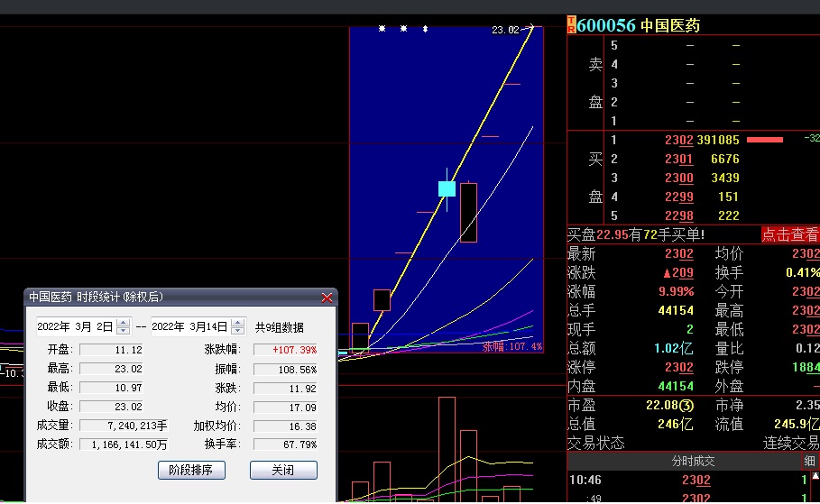This screenshot has width=820, height=504.
Task: Click the cyan crosshair marker on the chart
Action: click(447, 188)
